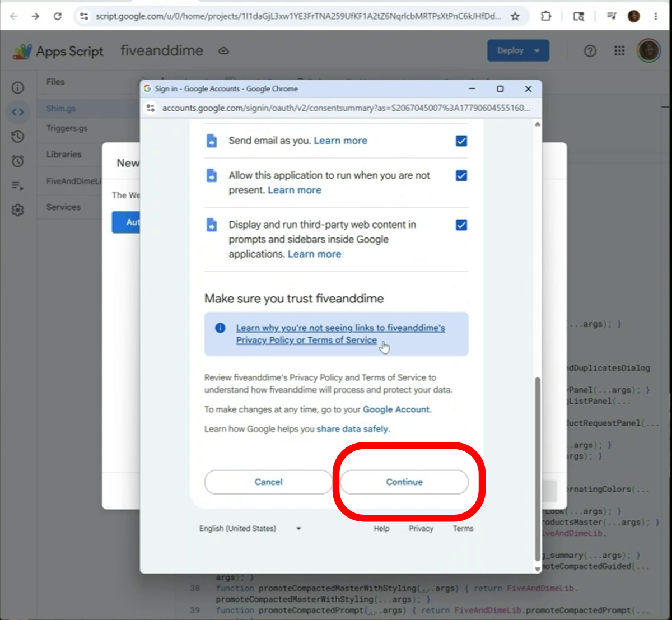Click the Continue button in the consent dialog
This screenshot has width=672, height=620.
pyautogui.click(x=404, y=482)
